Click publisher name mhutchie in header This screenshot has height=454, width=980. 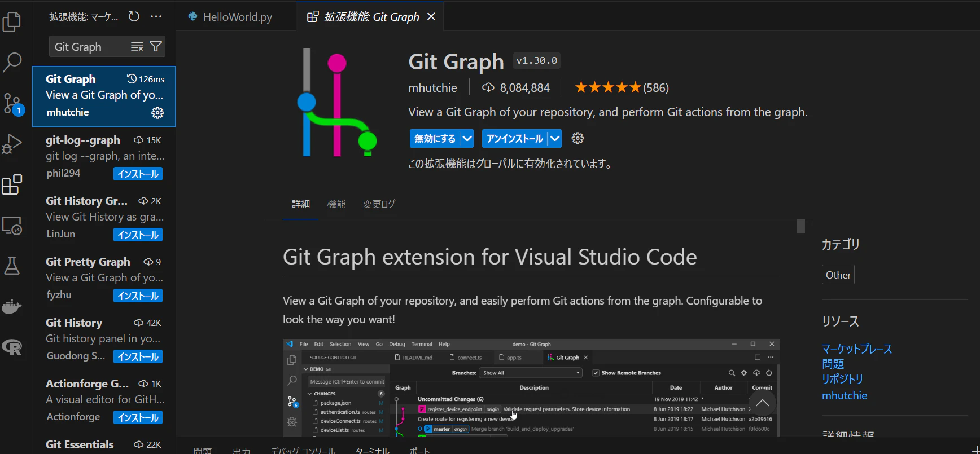click(x=433, y=88)
